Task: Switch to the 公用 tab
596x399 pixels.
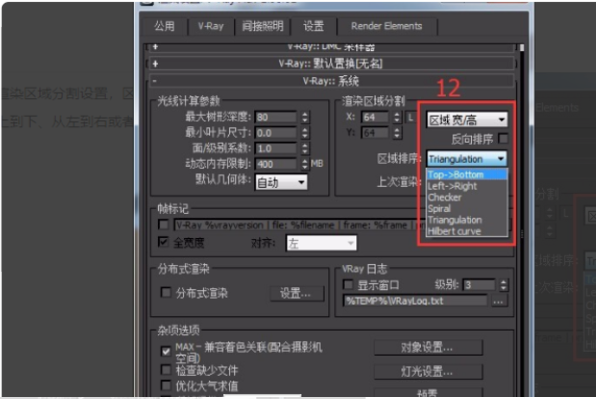Action: click(x=165, y=26)
